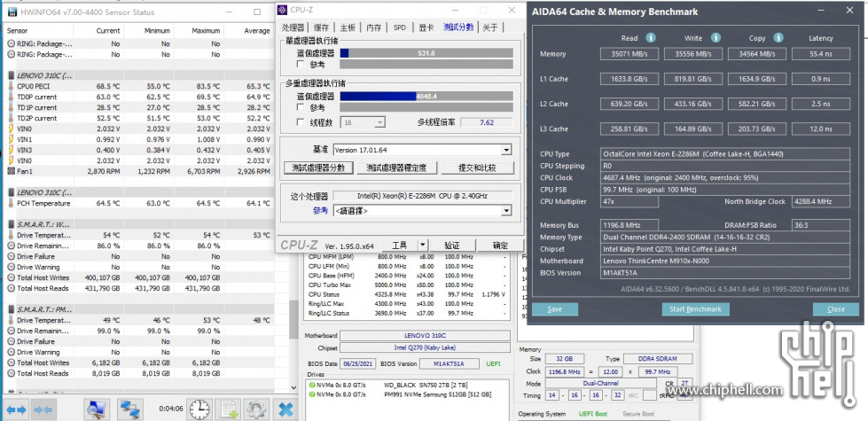The width and height of the screenshot is (868, 421).
Task: Click 提交和比较 submit and compare button
Action: (x=478, y=168)
